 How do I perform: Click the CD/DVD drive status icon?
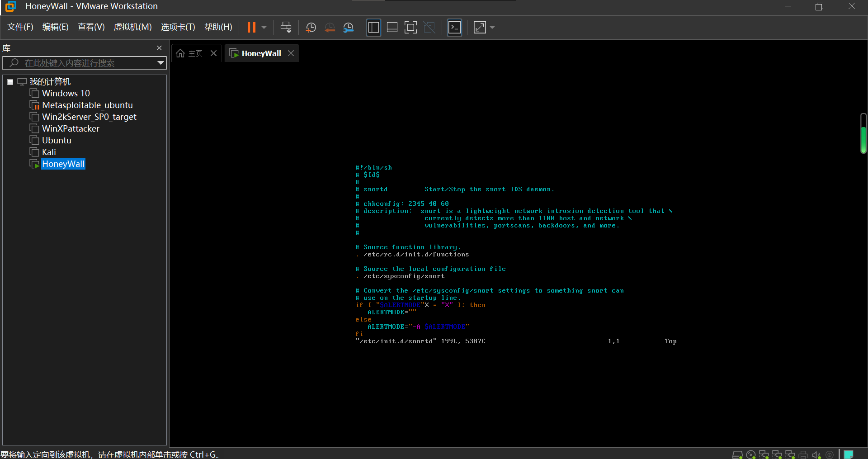coord(751,454)
